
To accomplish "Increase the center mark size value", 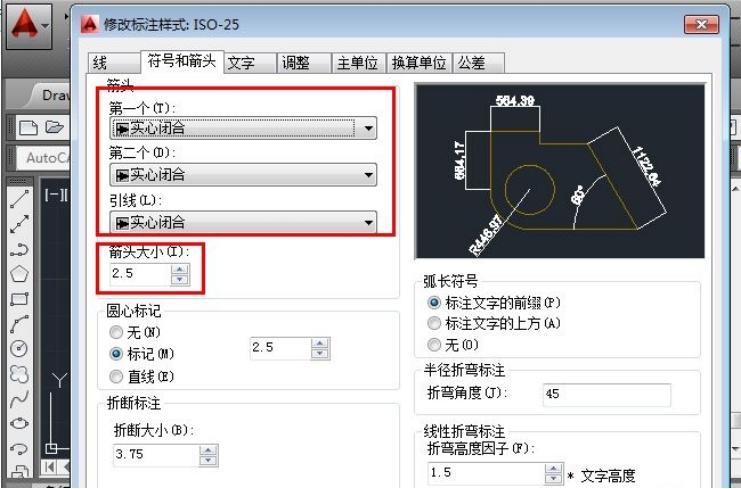I will click(x=320, y=343).
